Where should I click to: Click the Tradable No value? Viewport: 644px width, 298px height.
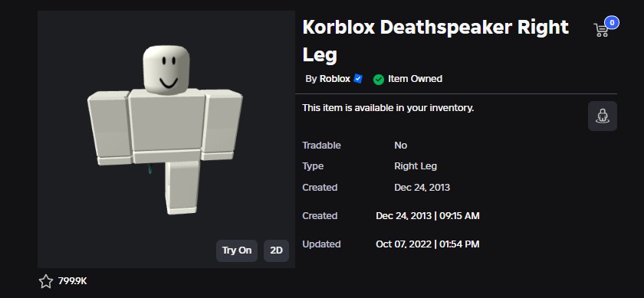[400, 146]
